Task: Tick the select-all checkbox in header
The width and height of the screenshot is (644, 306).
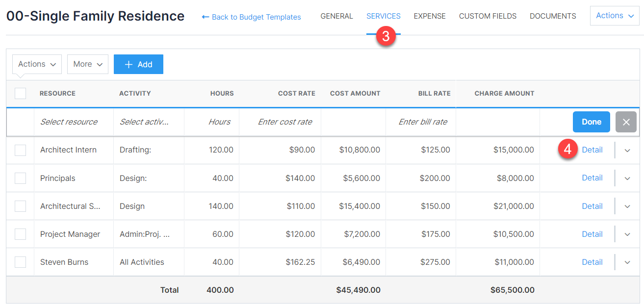Action: (x=20, y=93)
